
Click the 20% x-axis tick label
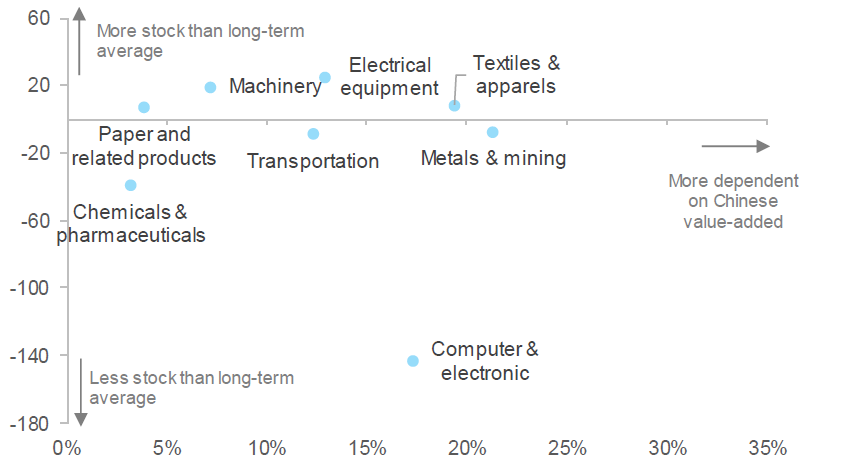(x=467, y=448)
